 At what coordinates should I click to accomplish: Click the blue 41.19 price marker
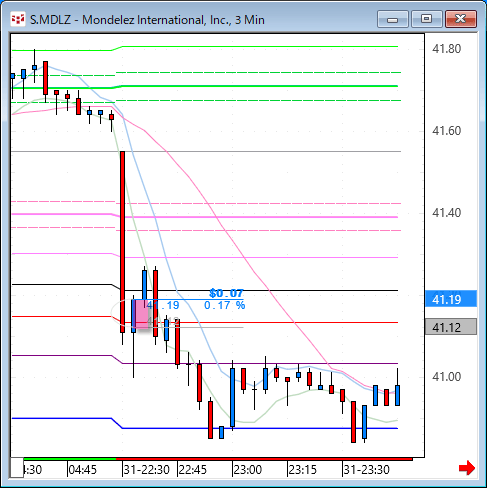(451, 299)
